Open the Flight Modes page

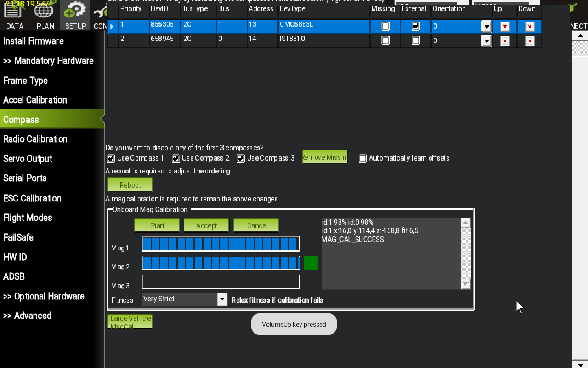(28, 218)
